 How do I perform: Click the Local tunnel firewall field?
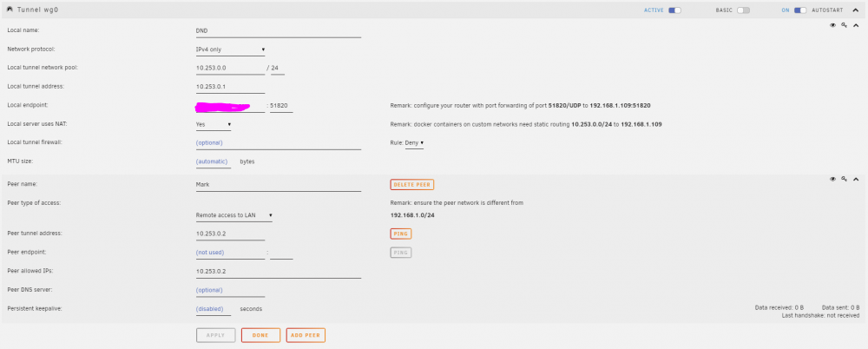pyautogui.click(x=279, y=143)
